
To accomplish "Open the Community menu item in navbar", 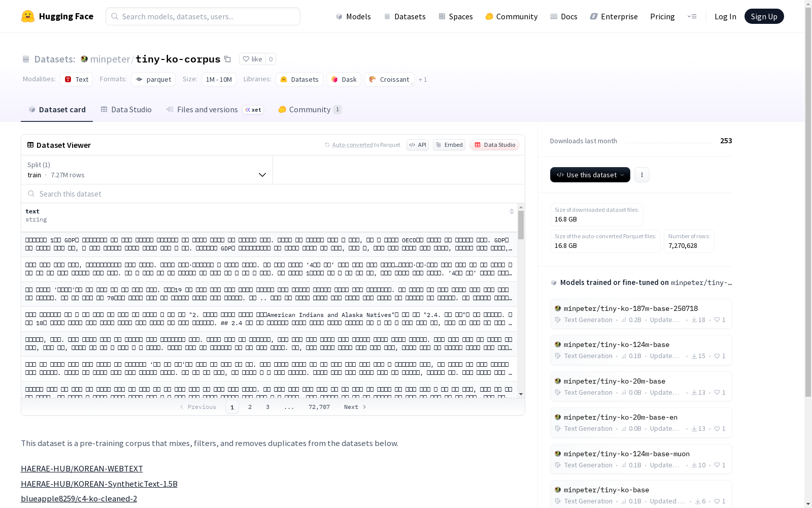I will [511, 16].
